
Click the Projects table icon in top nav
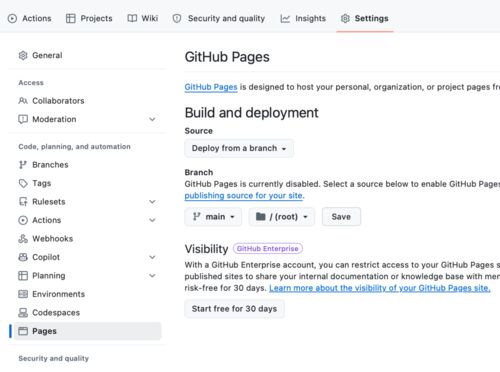tap(71, 19)
